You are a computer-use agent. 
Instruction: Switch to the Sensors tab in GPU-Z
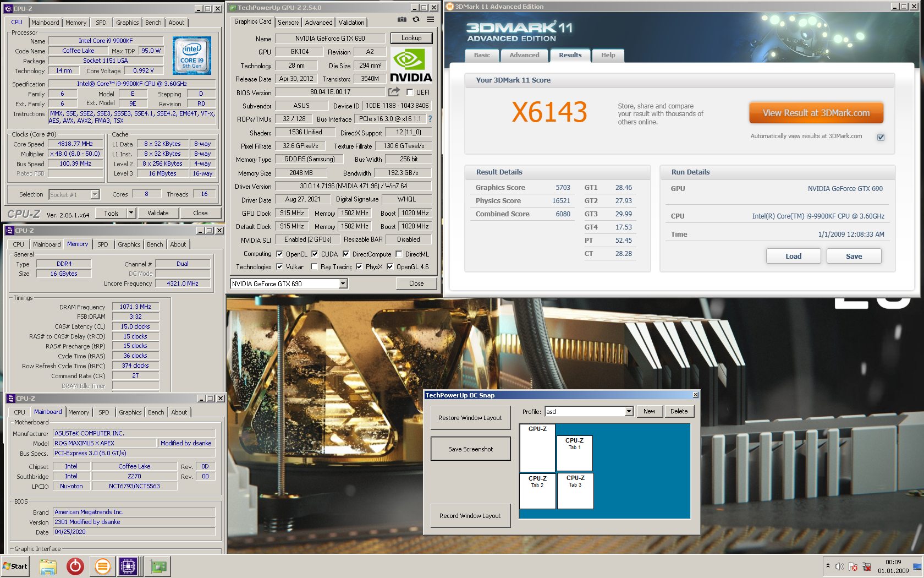tap(288, 23)
